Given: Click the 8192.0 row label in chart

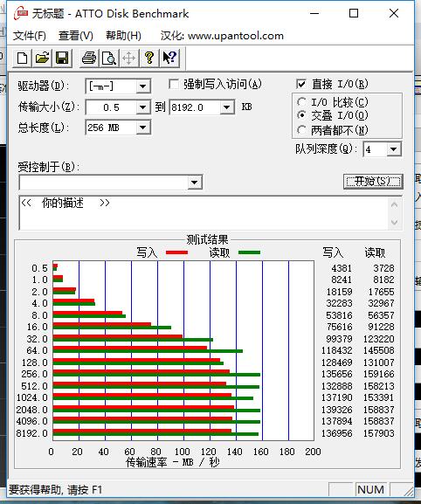Looking at the screenshot, I should pos(31,433).
